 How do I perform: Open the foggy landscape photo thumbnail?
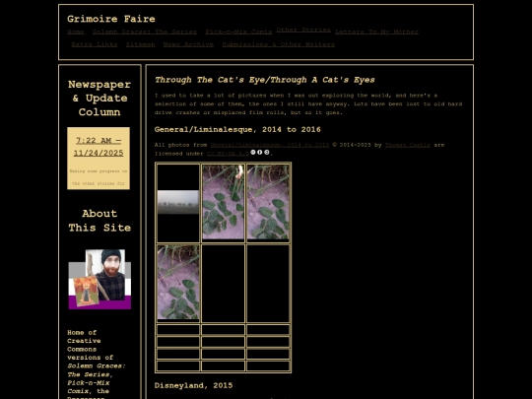point(178,202)
